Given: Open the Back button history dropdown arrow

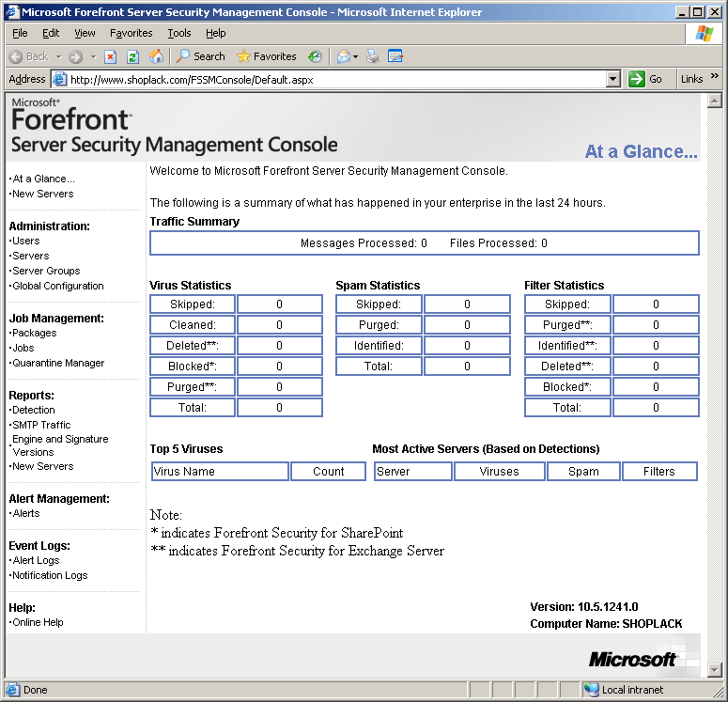Looking at the screenshot, I should 58,56.
